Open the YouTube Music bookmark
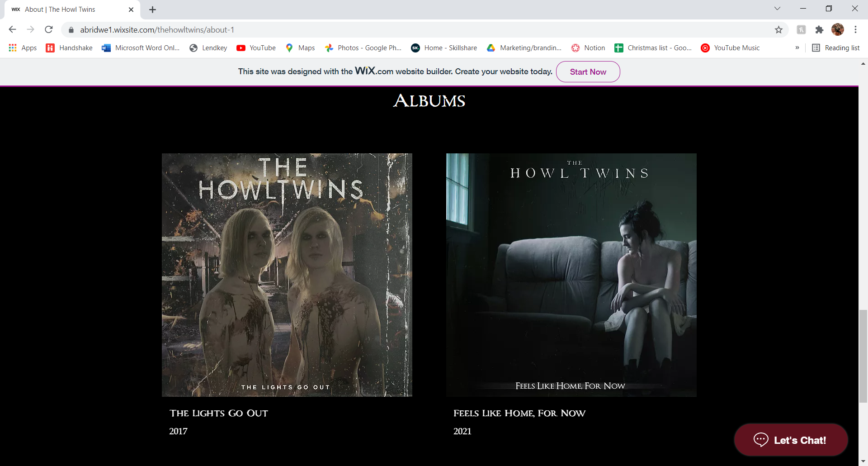The image size is (868, 466). pyautogui.click(x=730, y=48)
